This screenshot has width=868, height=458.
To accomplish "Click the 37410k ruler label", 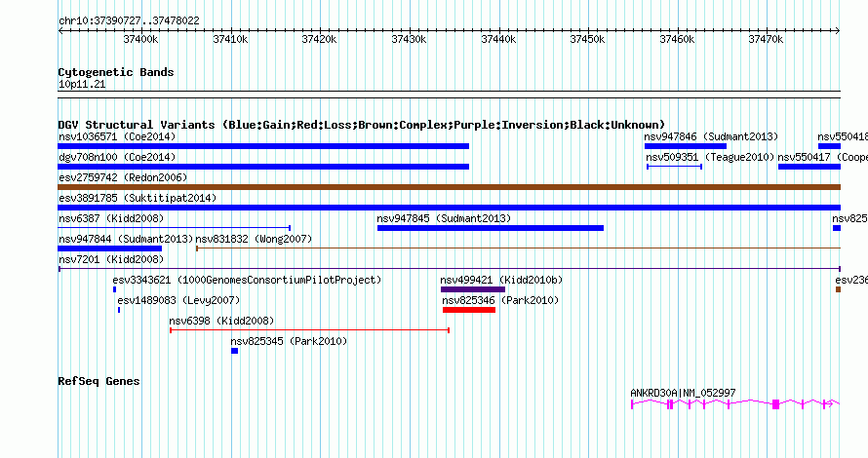I will (230, 39).
